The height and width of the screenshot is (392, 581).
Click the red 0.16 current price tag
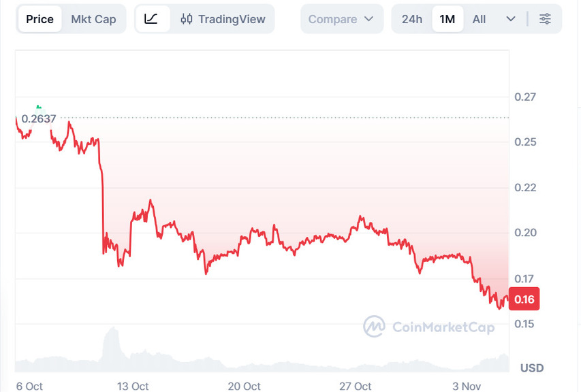pyautogui.click(x=524, y=299)
